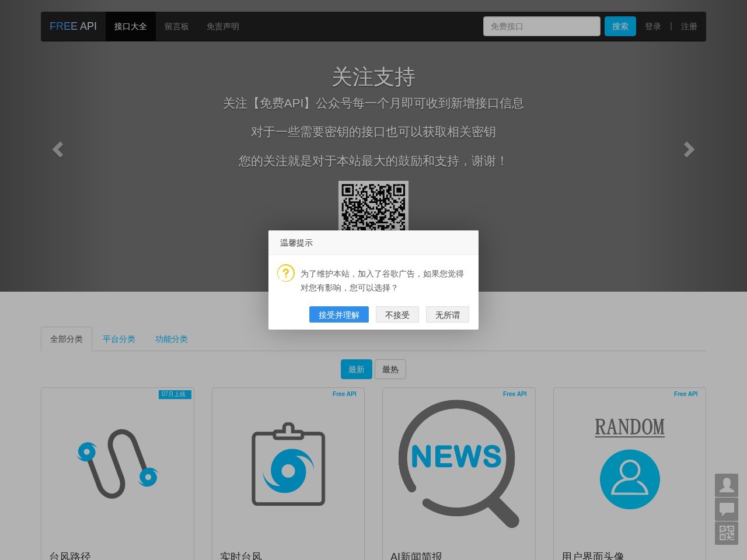The image size is (747, 560).
Task: Click the next slide arrow on carousel
Action: click(689, 150)
